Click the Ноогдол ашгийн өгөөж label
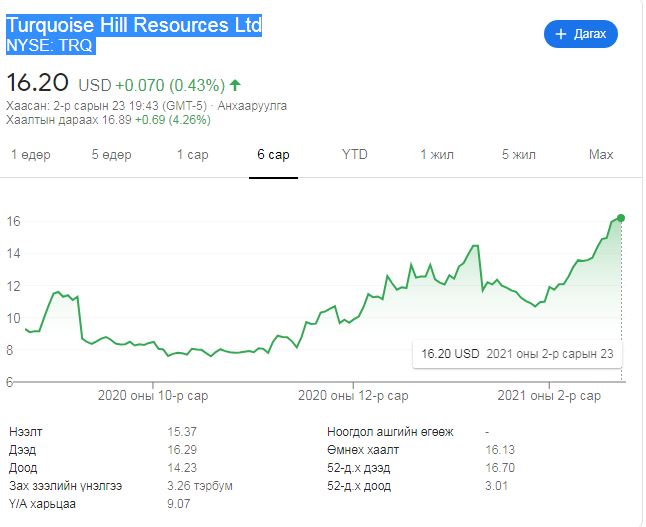 390,432
